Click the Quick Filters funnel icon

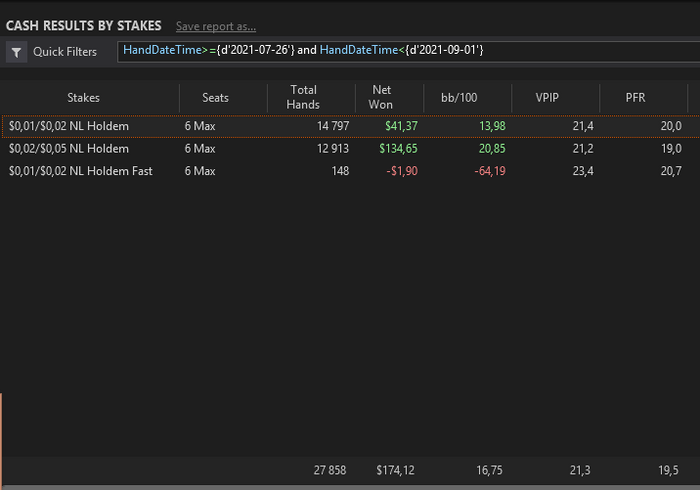tap(17, 52)
